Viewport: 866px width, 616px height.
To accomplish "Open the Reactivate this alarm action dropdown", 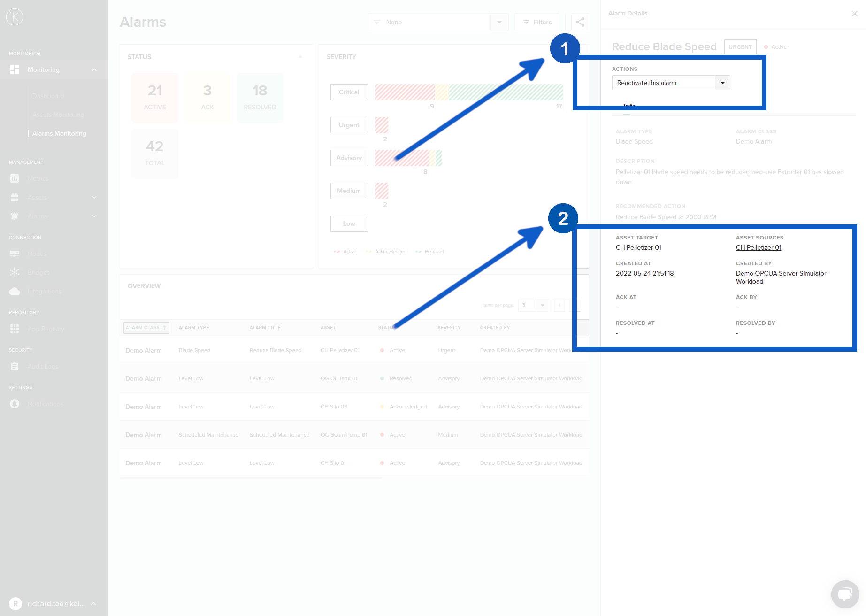I will pos(722,83).
